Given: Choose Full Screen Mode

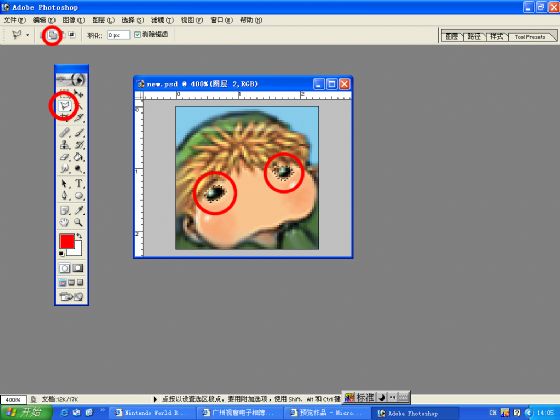Looking at the screenshot, I should 80,283.
